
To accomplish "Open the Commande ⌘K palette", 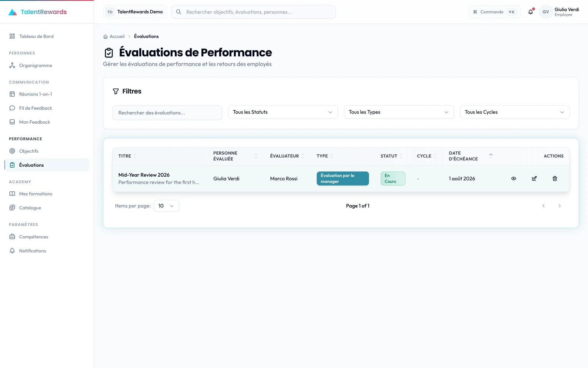I will tap(494, 12).
